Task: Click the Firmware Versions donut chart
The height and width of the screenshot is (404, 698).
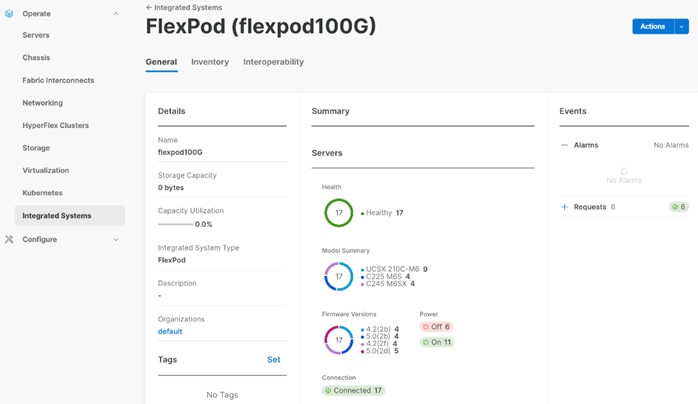Action: 339,340
